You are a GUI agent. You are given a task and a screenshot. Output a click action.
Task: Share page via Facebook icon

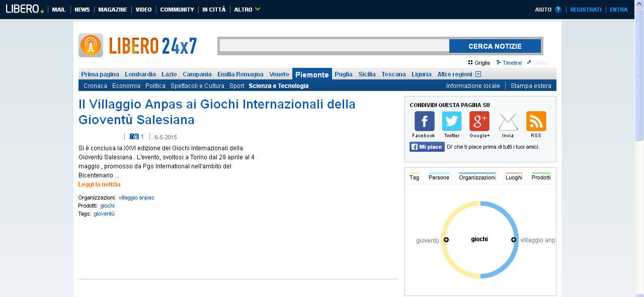(x=424, y=121)
